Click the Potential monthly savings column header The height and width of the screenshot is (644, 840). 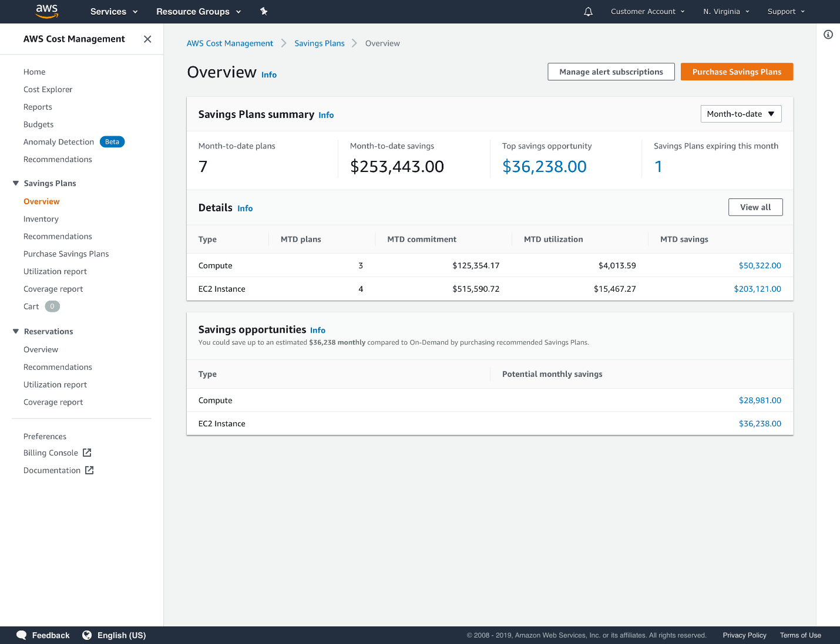click(552, 374)
